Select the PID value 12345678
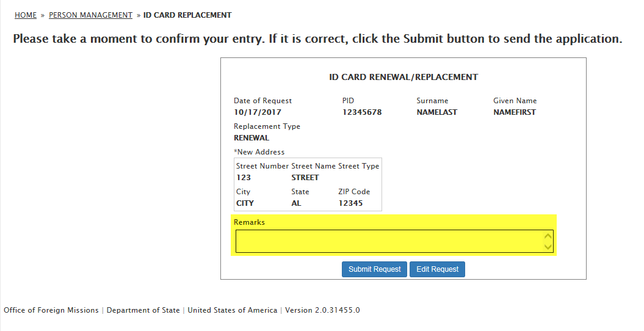This screenshot has width=644, height=331. click(x=362, y=112)
